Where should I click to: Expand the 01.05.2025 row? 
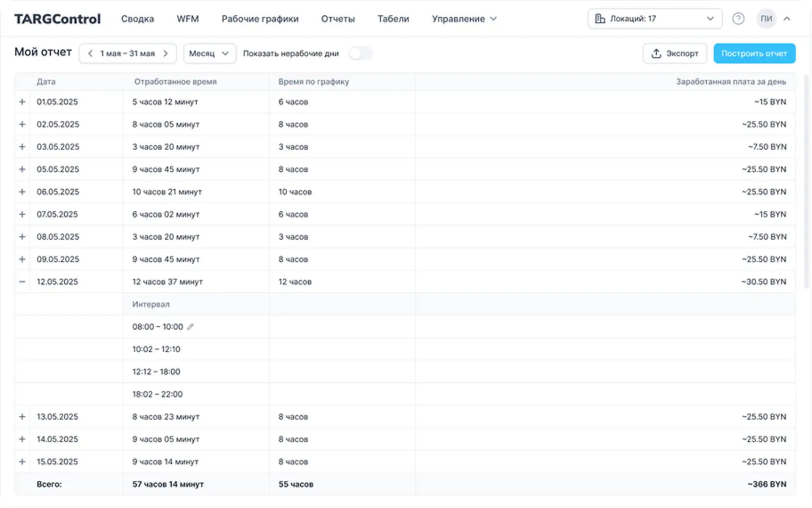22,102
